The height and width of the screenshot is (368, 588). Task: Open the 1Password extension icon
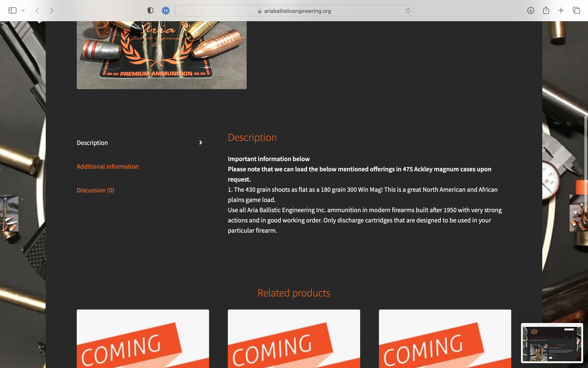point(166,10)
